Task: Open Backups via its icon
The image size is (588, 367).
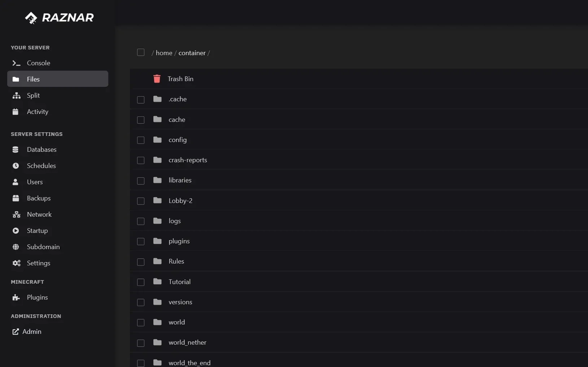Action: (x=16, y=198)
